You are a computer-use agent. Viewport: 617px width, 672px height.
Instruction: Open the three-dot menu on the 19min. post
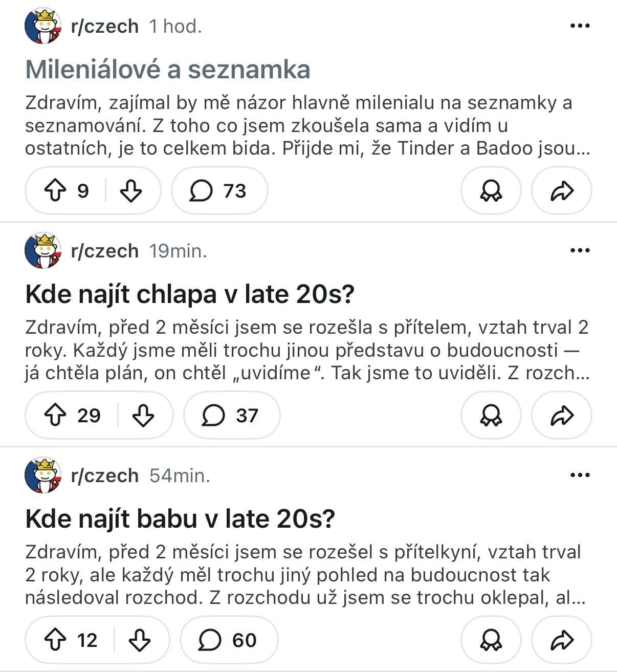coord(580,250)
